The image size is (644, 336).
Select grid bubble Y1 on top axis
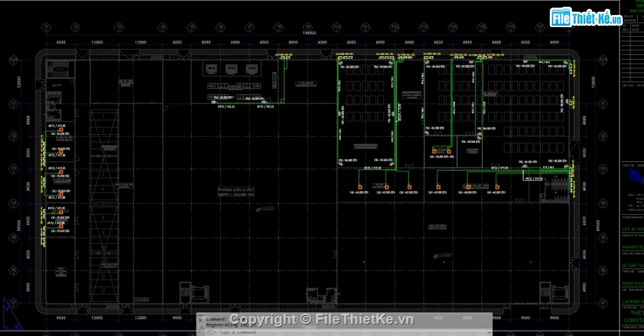pyautogui.click(x=46, y=28)
